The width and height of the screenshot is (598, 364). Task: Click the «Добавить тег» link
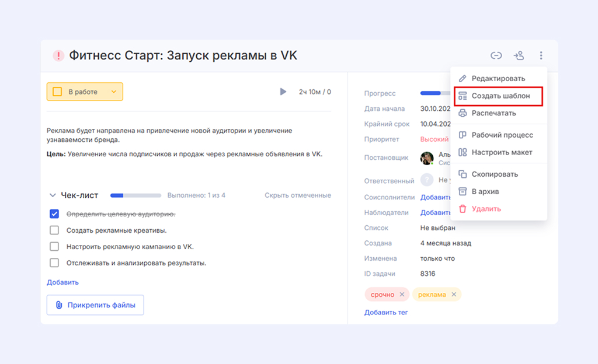[386, 313]
